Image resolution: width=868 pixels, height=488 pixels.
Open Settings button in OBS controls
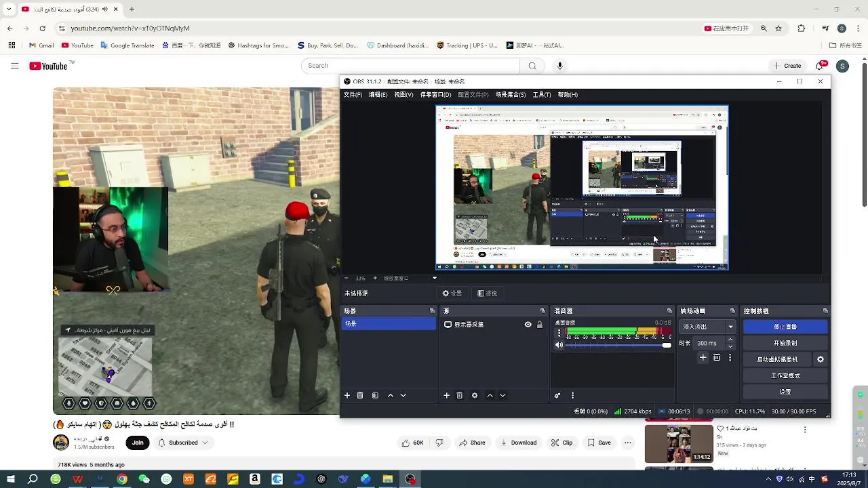pos(785,392)
